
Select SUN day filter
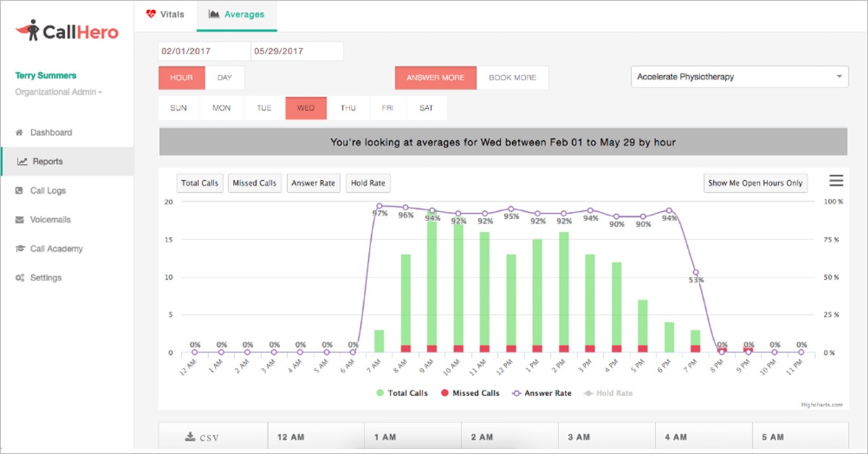click(x=179, y=108)
